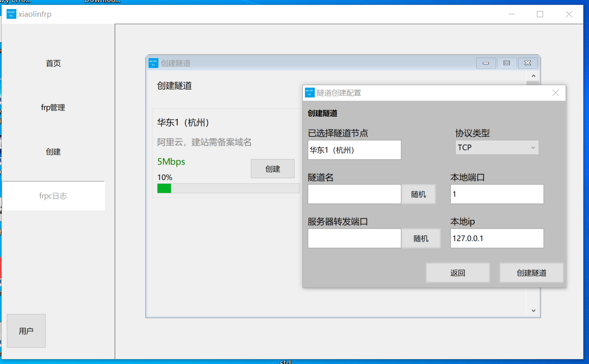Image resolution: width=589 pixels, height=364 pixels.
Task: Restore the inner 创建隧道 window
Action: point(507,63)
